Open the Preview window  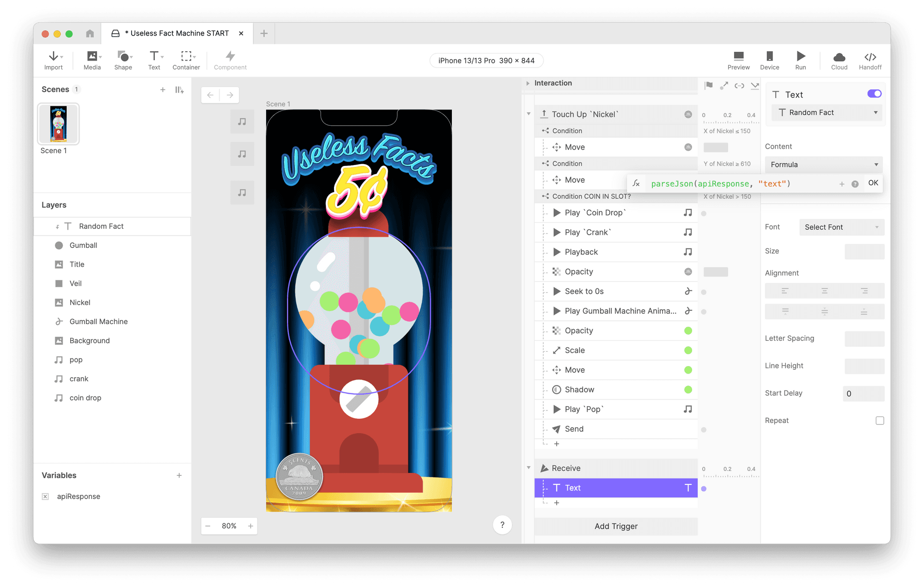click(739, 61)
